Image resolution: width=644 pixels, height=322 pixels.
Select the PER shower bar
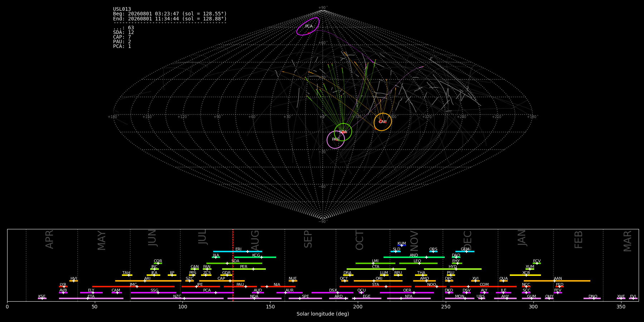[x=244, y=269]
